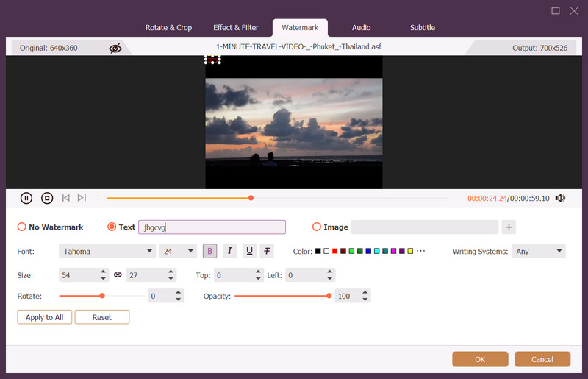Screen dimensions: 588x379
Task: Pause the video playback
Action: [26, 198]
